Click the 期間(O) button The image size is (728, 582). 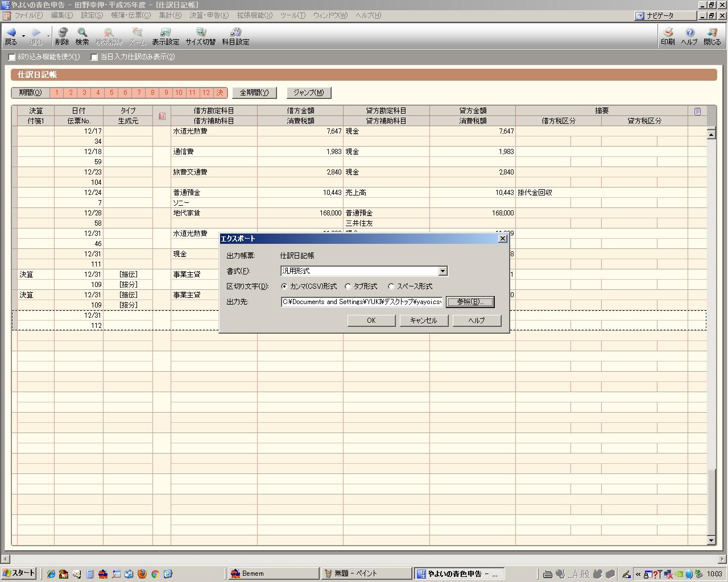point(30,93)
